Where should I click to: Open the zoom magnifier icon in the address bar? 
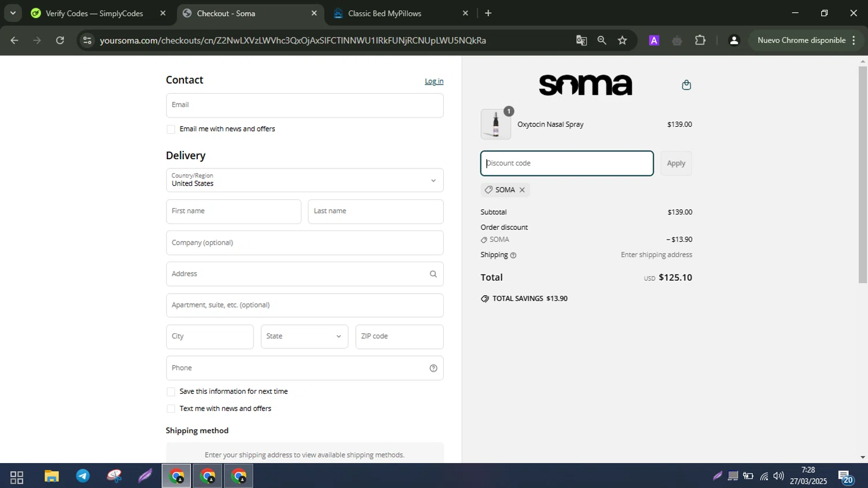point(602,41)
